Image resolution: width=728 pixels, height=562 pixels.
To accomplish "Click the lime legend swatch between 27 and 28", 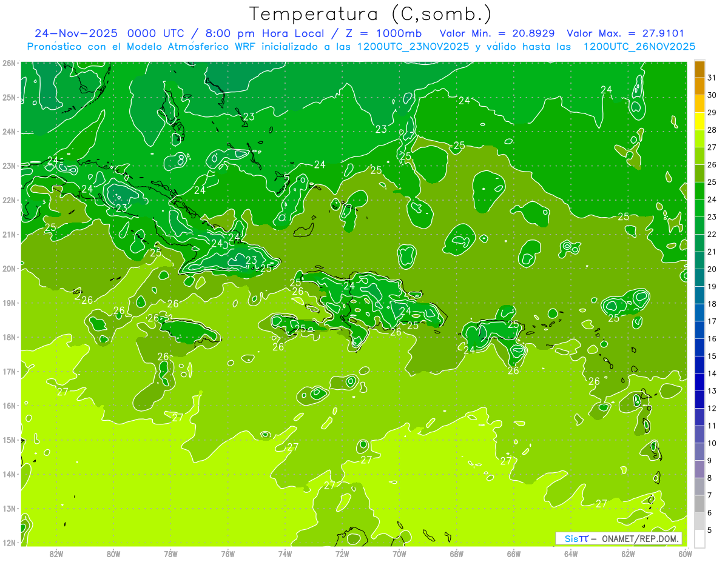I will (x=700, y=139).
